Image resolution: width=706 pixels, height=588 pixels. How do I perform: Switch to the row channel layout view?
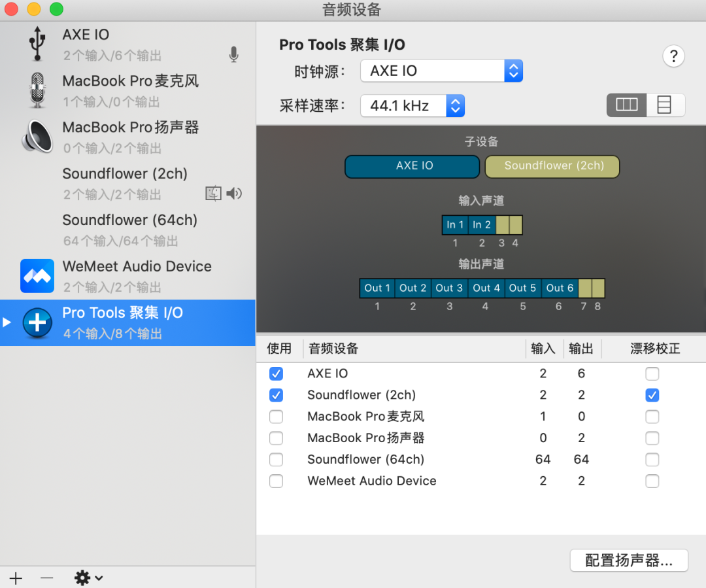coord(665,105)
